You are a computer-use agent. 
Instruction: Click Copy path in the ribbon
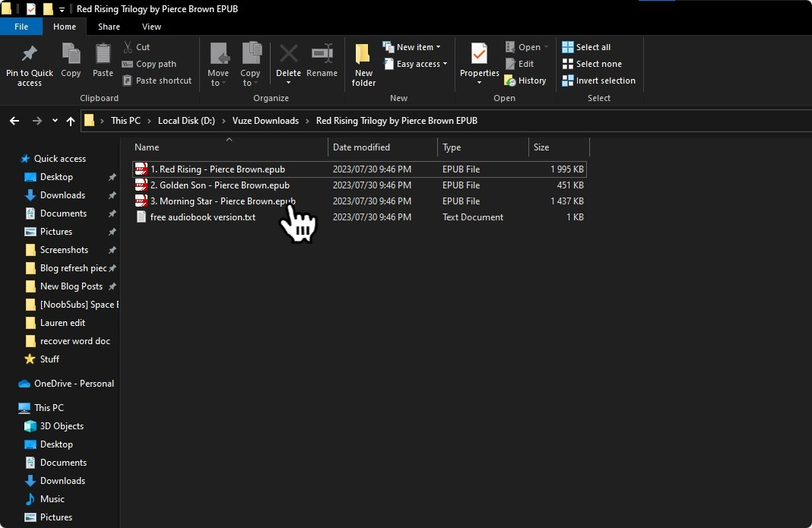point(149,64)
